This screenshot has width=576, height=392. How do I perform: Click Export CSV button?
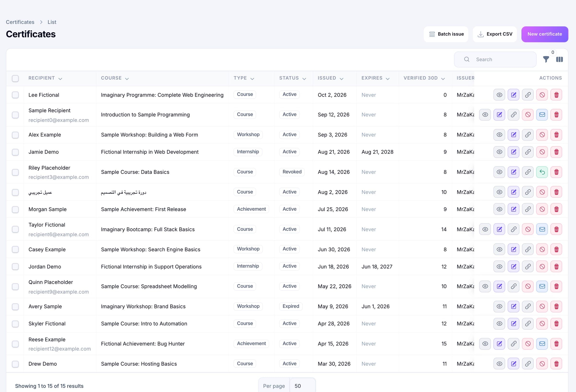494,34
